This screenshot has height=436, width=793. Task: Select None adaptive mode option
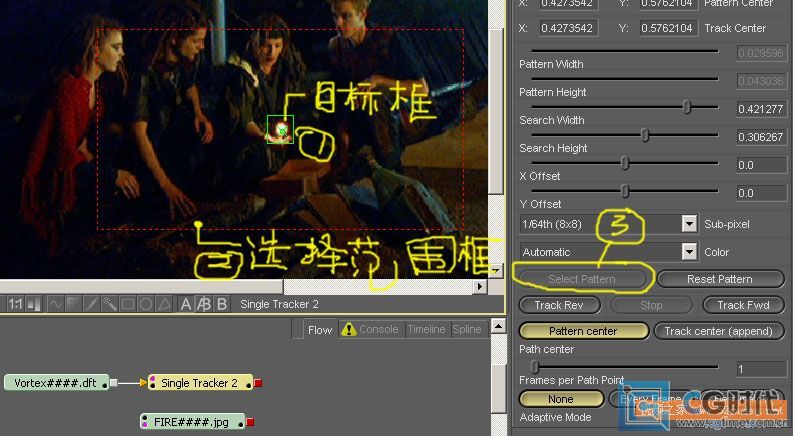coord(561,399)
